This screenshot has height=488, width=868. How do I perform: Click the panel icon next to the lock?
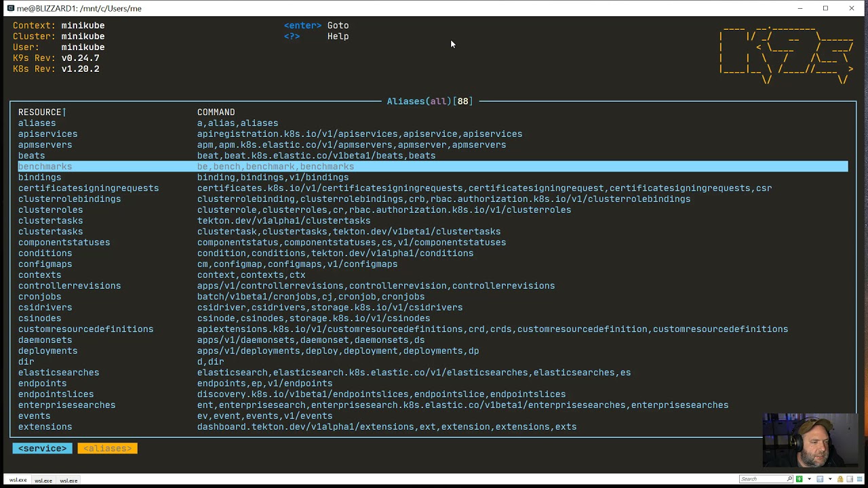coord(850,479)
